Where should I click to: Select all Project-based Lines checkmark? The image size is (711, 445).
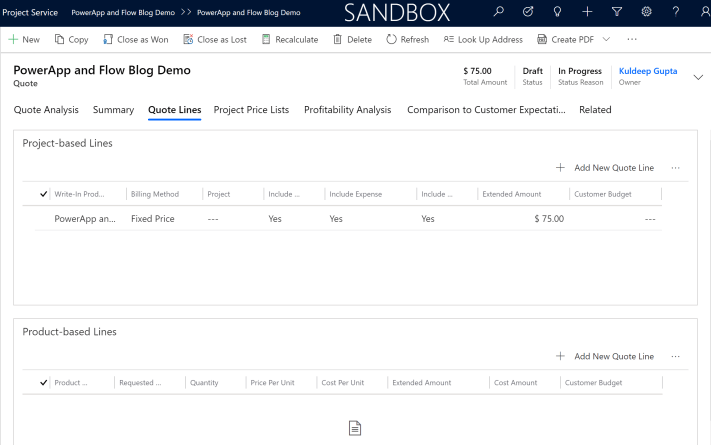(x=43, y=194)
